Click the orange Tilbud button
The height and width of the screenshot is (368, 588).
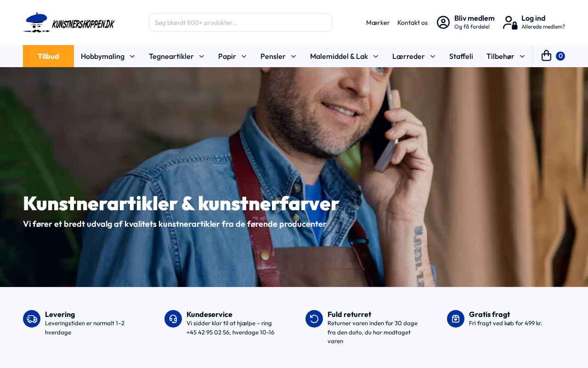[48, 56]
